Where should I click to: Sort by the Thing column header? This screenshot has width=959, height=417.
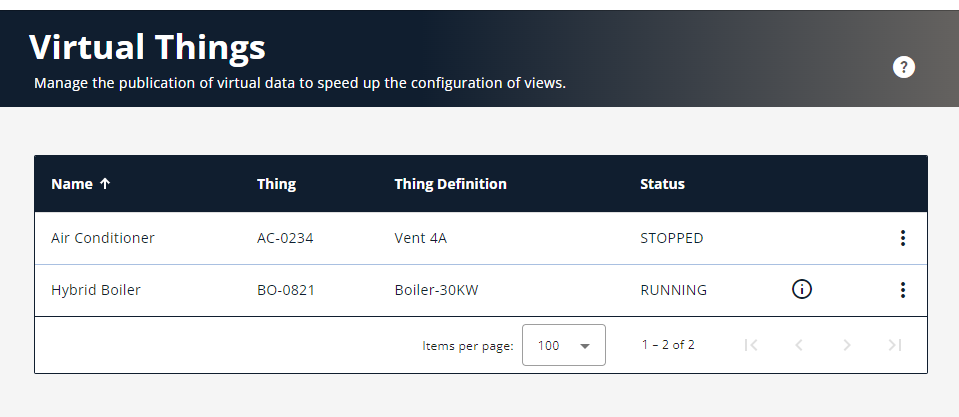(276, 184)
